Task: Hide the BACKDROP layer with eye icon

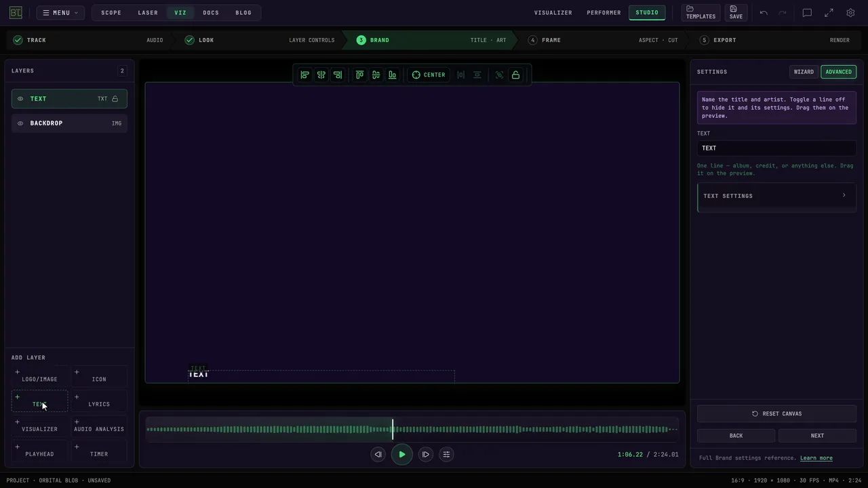Action: (20, 123)
